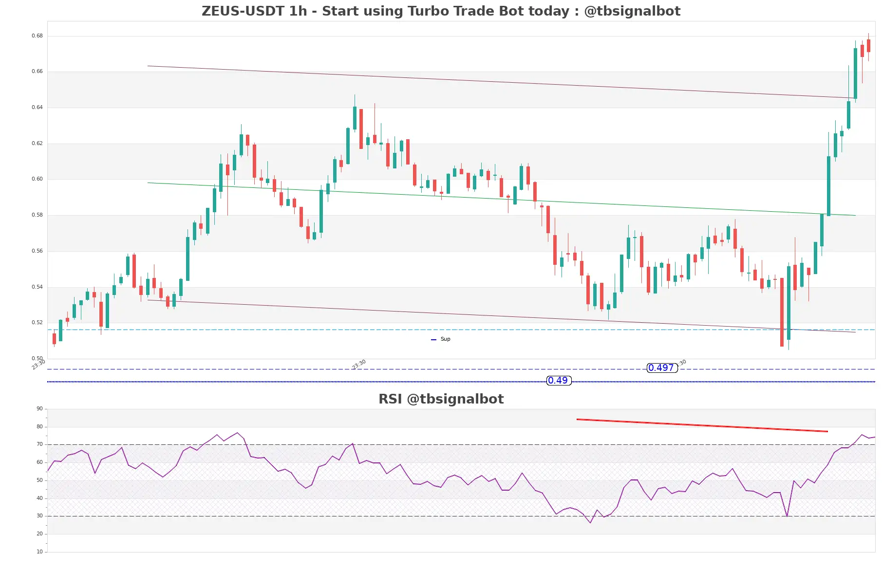This screenshot has height=588, width=882.
Task: Click the RSI 30 axis label
Action: click(39, 515)
